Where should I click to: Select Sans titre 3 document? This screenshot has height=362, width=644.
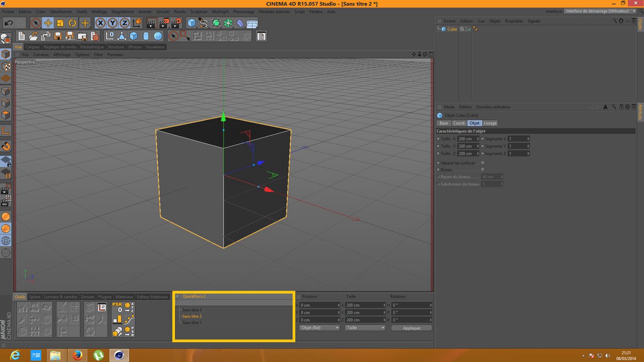192,310
